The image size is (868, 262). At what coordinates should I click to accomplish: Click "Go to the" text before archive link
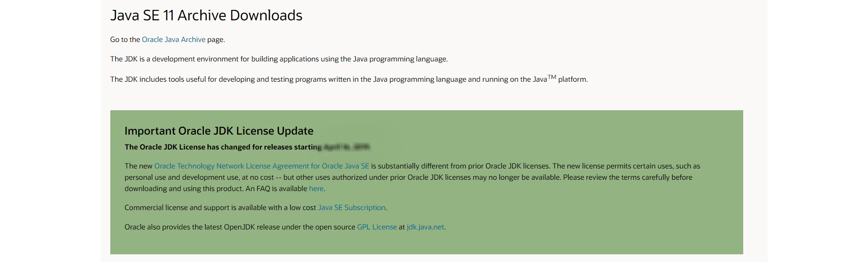tap(125, 40)
